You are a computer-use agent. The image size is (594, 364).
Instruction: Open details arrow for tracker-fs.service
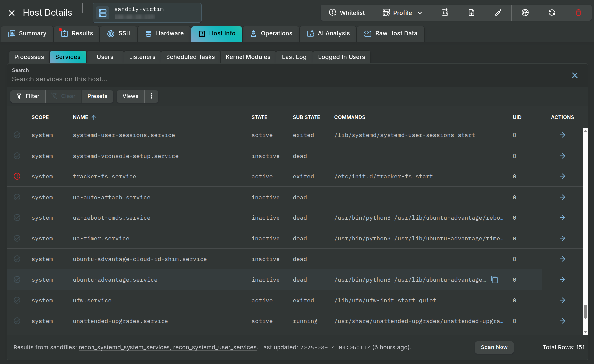coord(562,176)
